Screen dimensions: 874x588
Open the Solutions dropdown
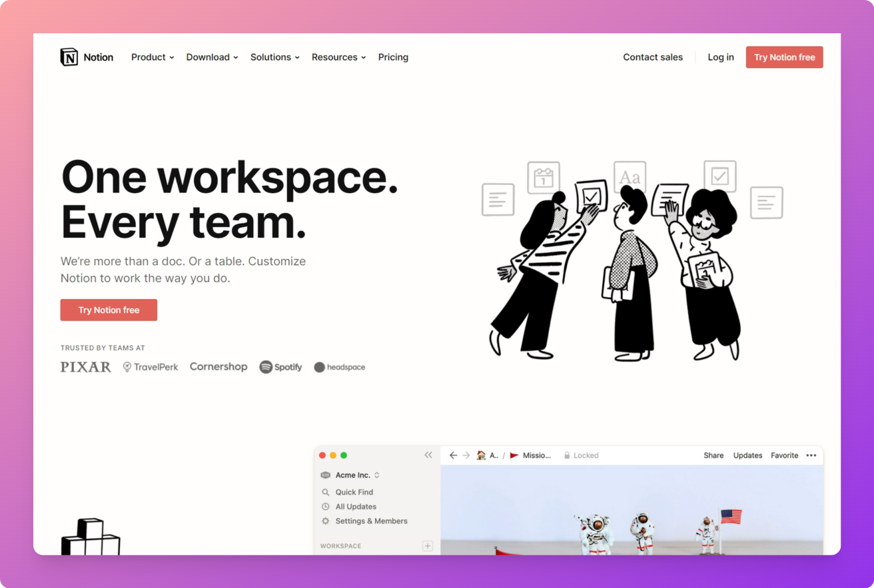(x=275, y=57)
